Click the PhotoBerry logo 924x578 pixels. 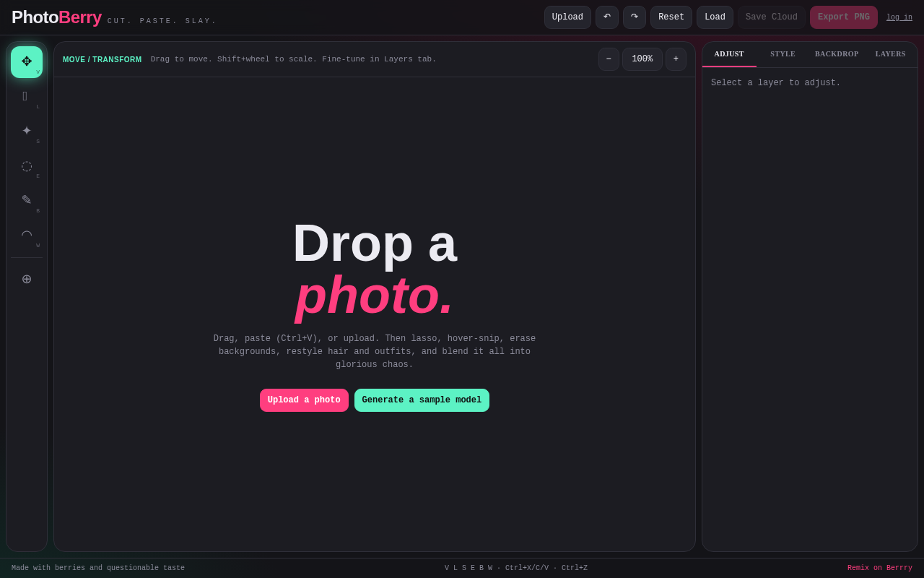tap(56, 17)
